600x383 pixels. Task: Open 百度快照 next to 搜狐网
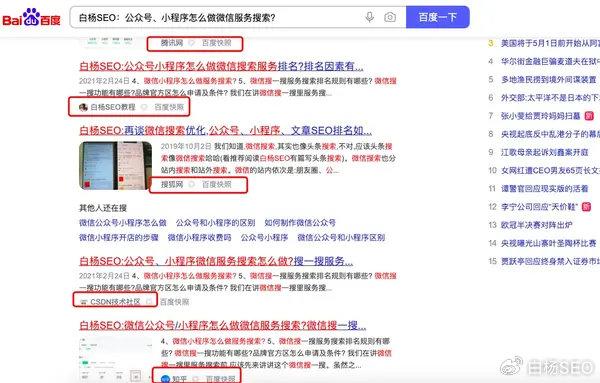[x=217, y=184]
